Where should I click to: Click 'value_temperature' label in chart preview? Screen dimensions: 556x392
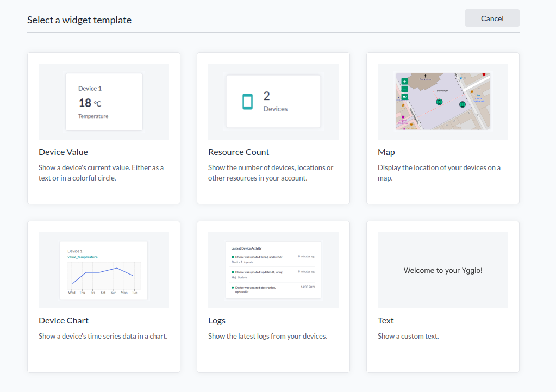(x=83, y=257)
